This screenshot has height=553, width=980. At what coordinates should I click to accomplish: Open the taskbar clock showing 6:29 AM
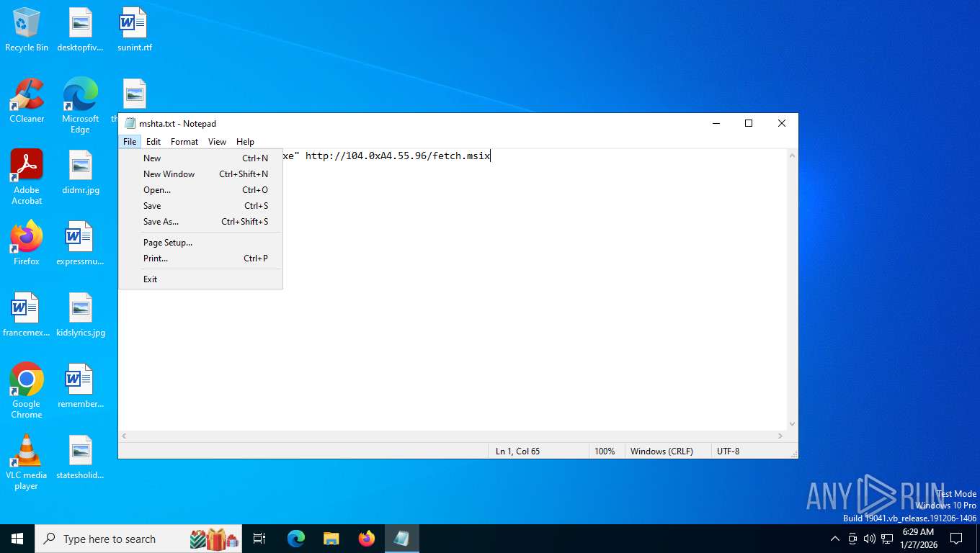pyautogui.click(x=918, y=539)
